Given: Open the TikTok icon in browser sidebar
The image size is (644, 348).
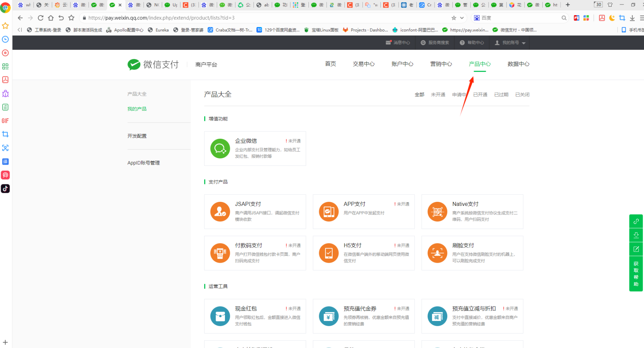Looking at the screenshot, I should (x=5, y=188).
